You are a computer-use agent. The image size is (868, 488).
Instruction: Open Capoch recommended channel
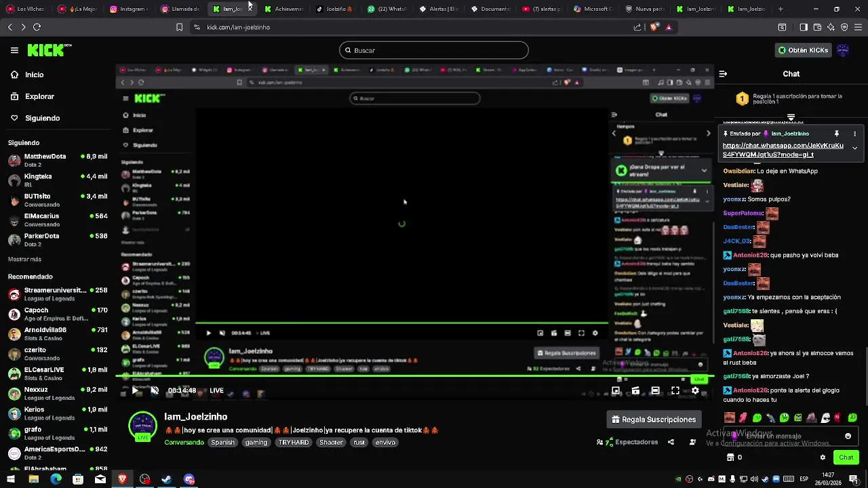tap(58, 314)
